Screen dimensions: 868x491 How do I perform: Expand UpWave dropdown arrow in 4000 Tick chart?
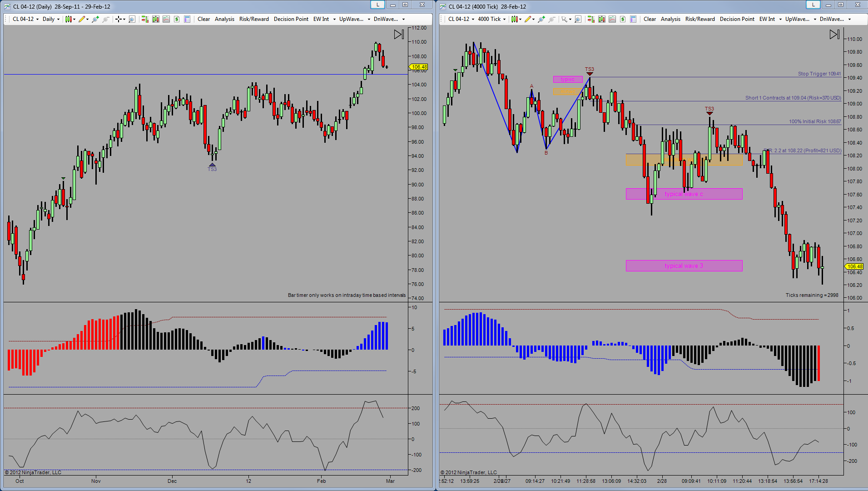click(x=815, y=19)
